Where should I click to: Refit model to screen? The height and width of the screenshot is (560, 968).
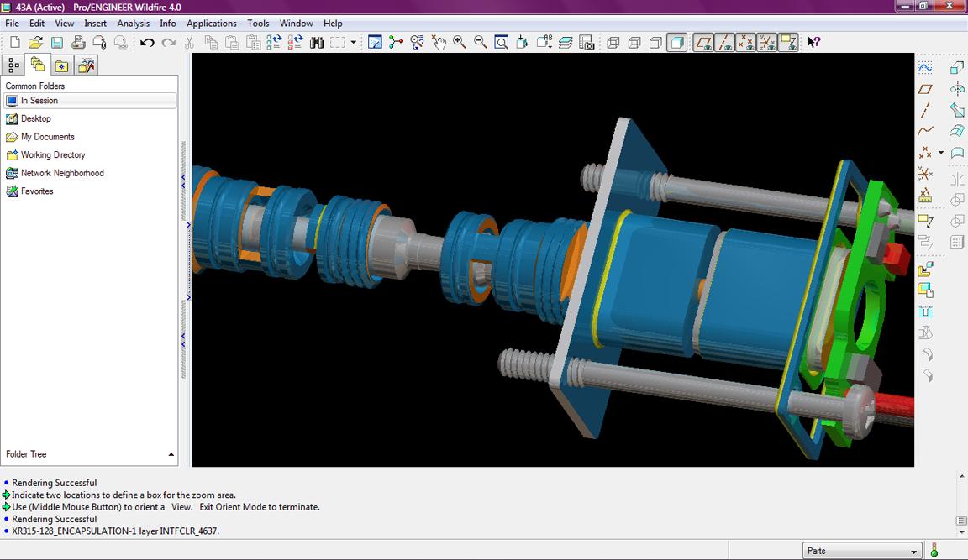coord(502,43)
